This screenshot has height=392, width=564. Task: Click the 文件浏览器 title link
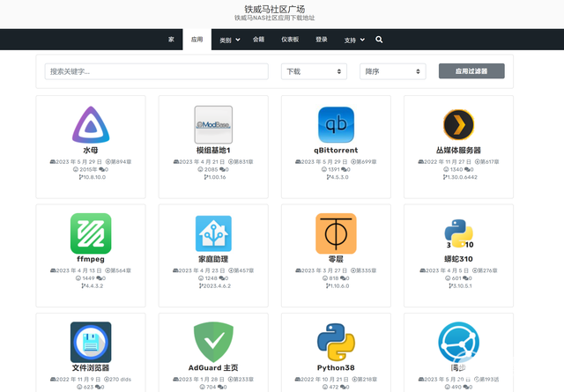(91, 367)
